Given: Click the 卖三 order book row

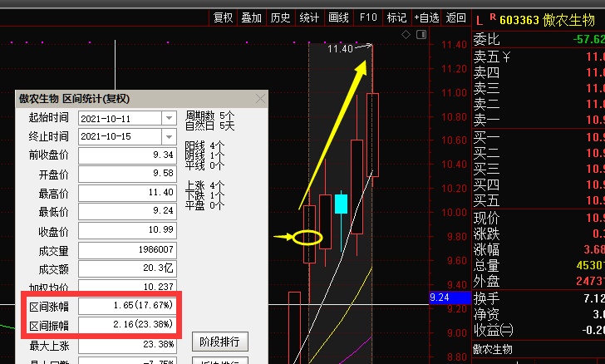Looking at the screenshot, I should pyautogui.click(x=539, y=88).
